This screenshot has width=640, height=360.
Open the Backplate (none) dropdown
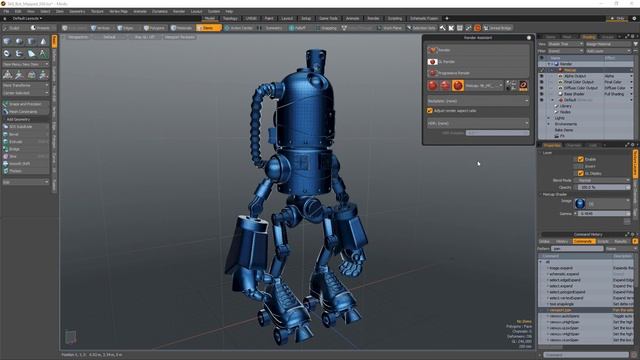(478, 101)
